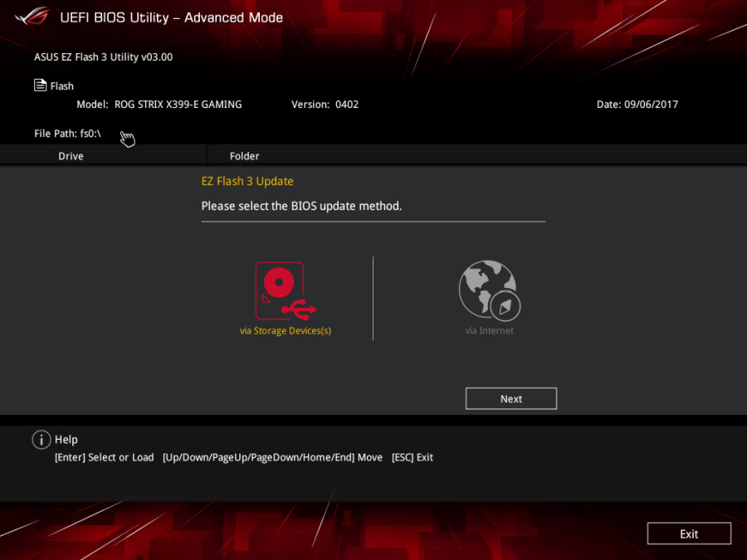Click the '[Enter] Select or Load' hint
Viewport: 747px width, 560px height.
coord(105,457)
